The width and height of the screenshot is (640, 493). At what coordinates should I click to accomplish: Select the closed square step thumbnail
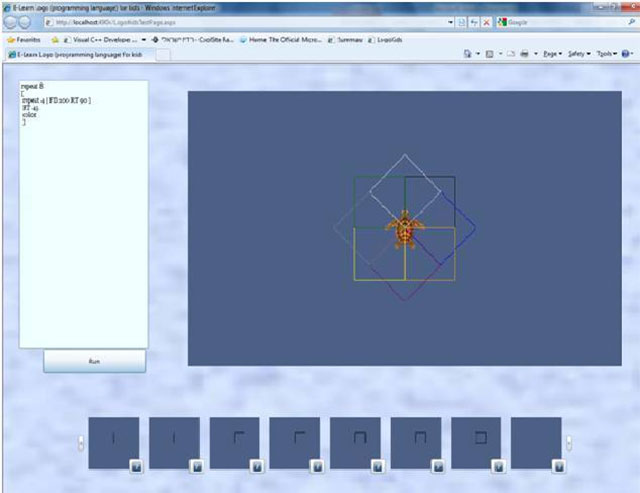tap(476, 442)
